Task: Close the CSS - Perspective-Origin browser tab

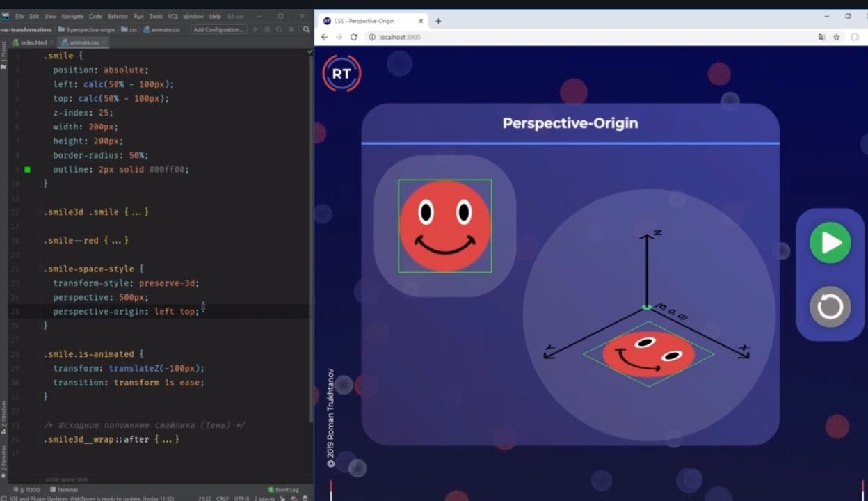Action: point(421,21)
